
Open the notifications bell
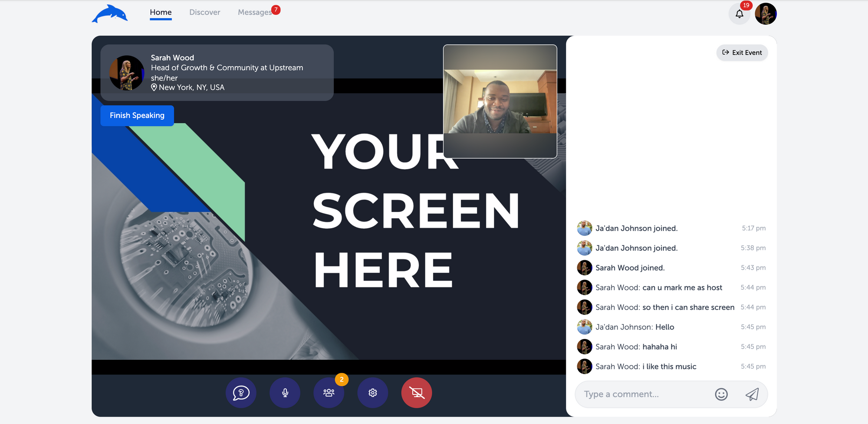coord(739,14)
